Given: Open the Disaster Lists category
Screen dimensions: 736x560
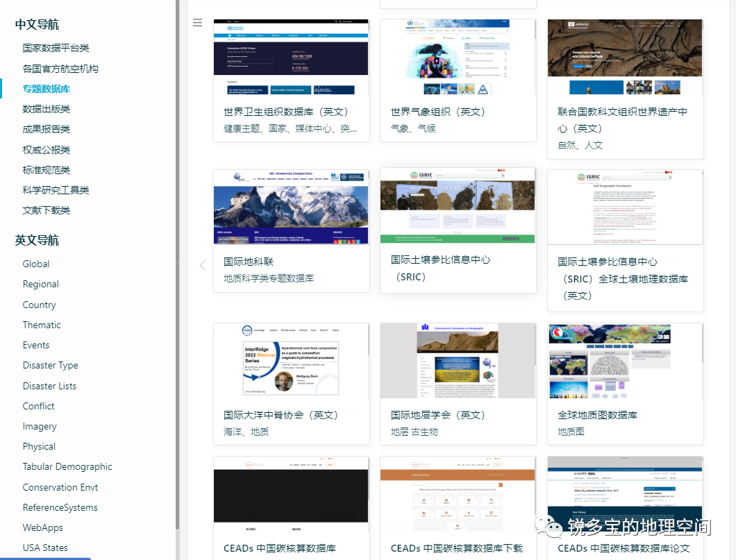Looking at the screenshot, I should 49,386.
